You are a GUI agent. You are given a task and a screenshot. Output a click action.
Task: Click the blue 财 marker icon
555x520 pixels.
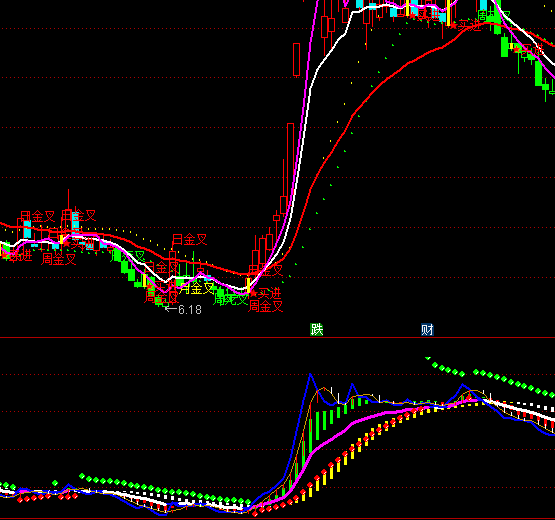tap(427, 330)
